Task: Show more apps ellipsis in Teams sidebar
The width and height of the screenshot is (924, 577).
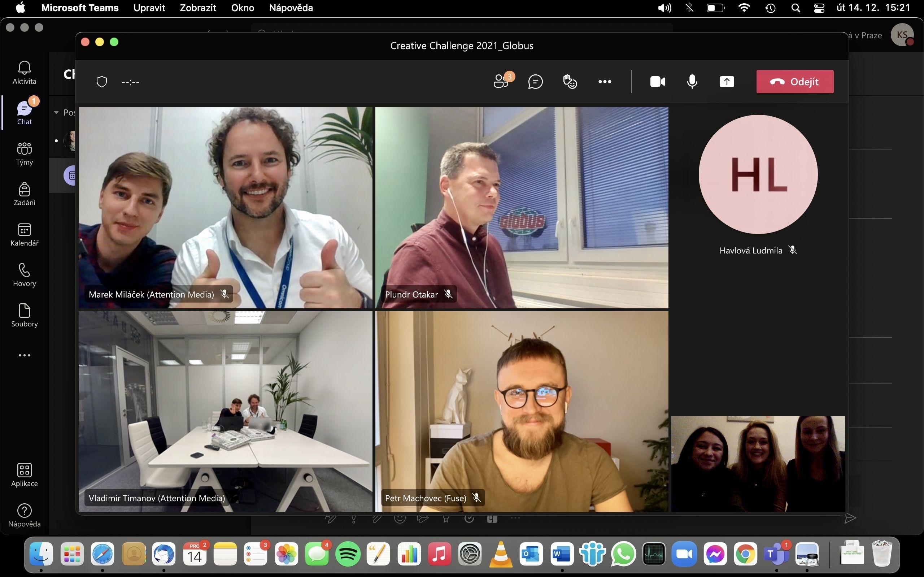Action: (25, 355)
